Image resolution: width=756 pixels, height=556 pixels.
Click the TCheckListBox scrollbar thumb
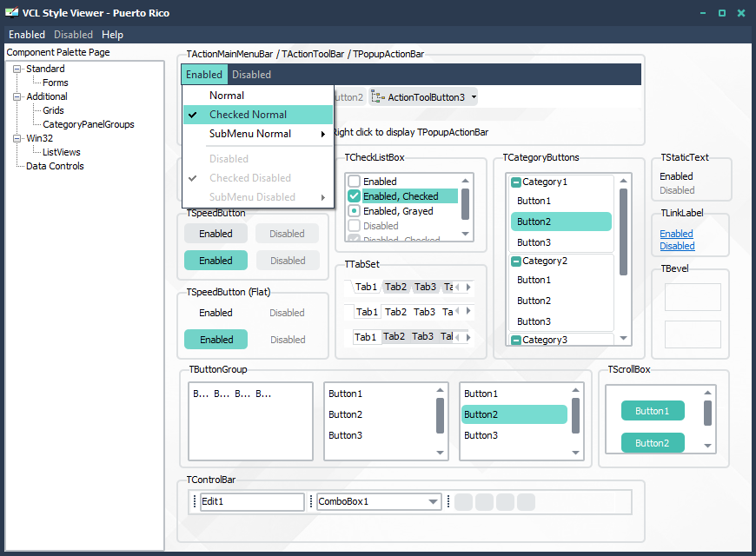click(465, 204)
